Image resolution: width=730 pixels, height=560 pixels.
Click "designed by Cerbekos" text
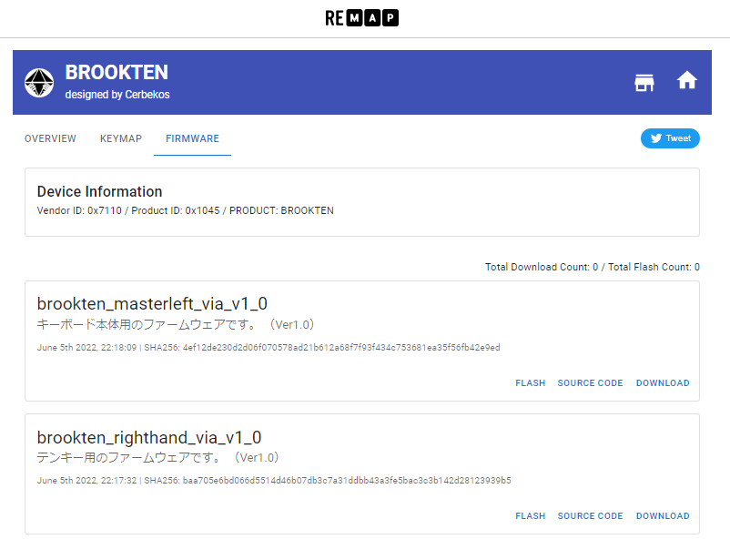pos(117,95)
